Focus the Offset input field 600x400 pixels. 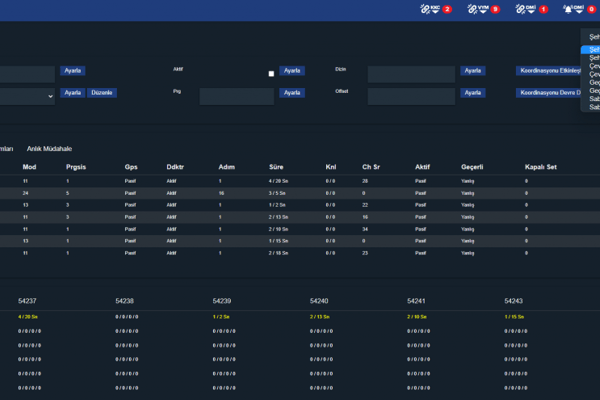[x=411, y=96]
